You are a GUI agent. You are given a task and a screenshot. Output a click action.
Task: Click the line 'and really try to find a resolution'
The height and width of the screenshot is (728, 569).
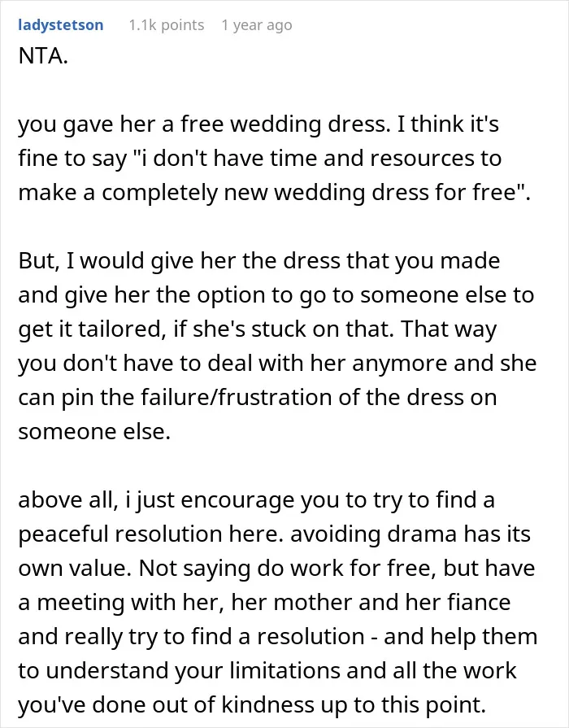(x=277, y=637)
